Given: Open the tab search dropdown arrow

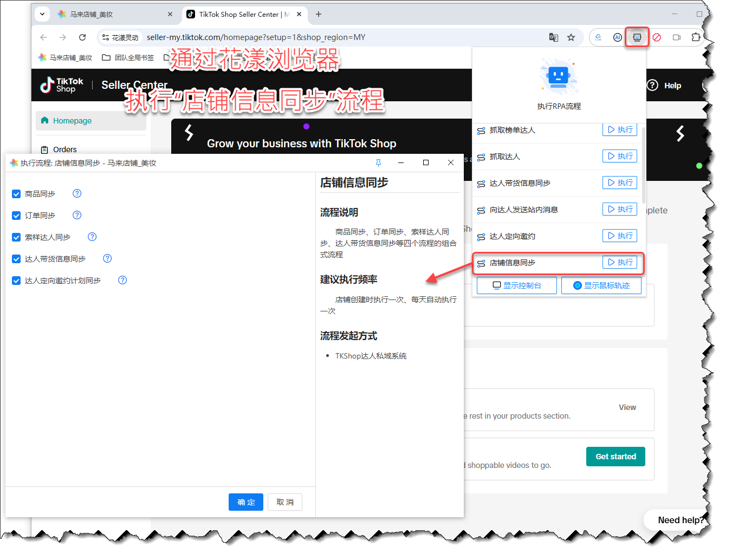Looking at the screenshot, I should 42,14.
